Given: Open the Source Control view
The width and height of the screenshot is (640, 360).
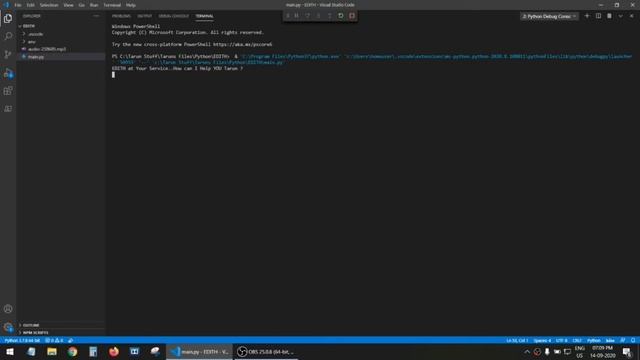Looking at the screenshot, I should point(8,54).
